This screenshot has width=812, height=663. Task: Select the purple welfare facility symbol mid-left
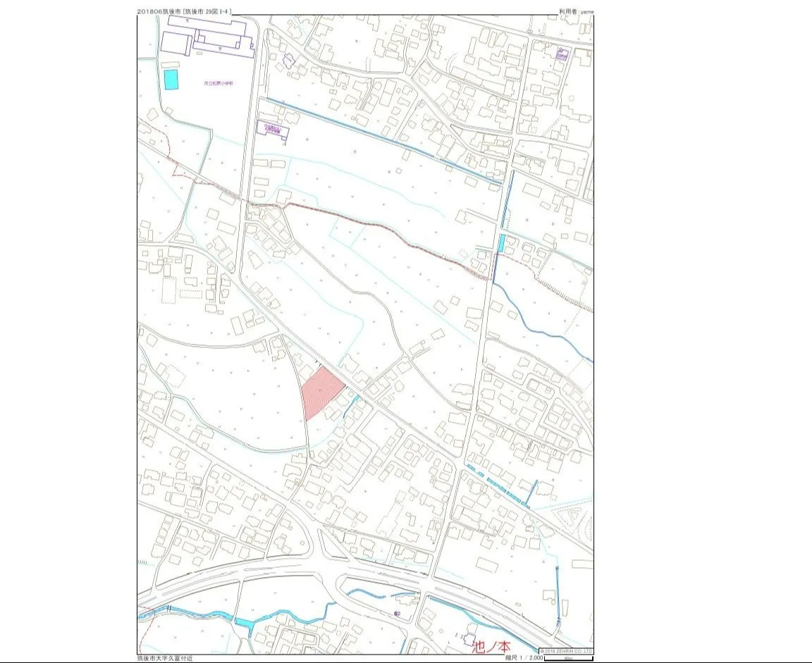(273, 128)
